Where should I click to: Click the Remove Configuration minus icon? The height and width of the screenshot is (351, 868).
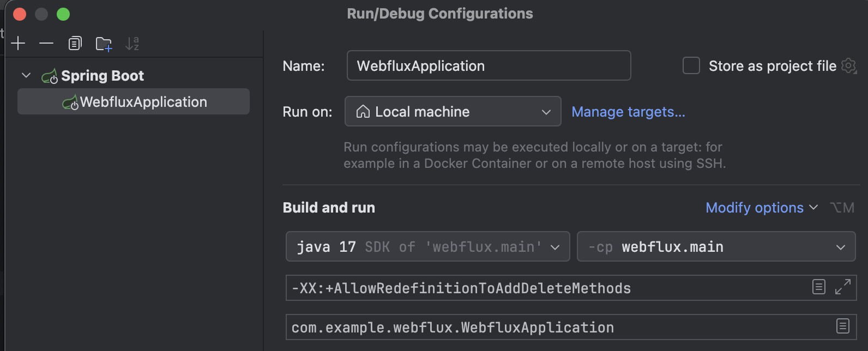point(46,44)
